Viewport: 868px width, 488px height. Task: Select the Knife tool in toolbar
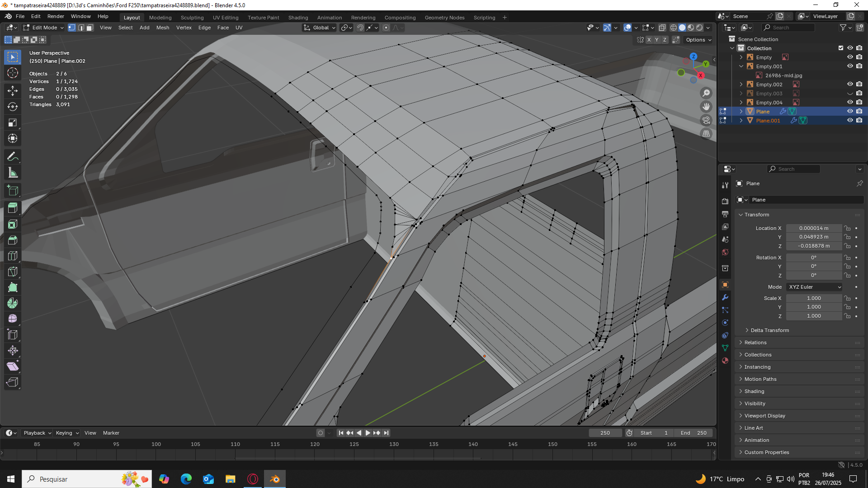click(x=13, y=272)
